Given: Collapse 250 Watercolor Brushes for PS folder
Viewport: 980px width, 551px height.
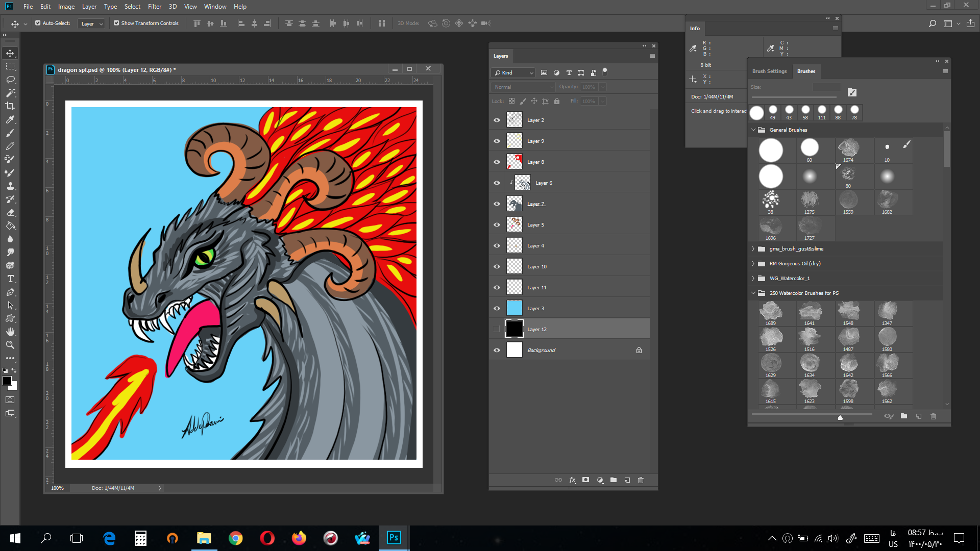Looking at the screenshot, I should [753, 293].
